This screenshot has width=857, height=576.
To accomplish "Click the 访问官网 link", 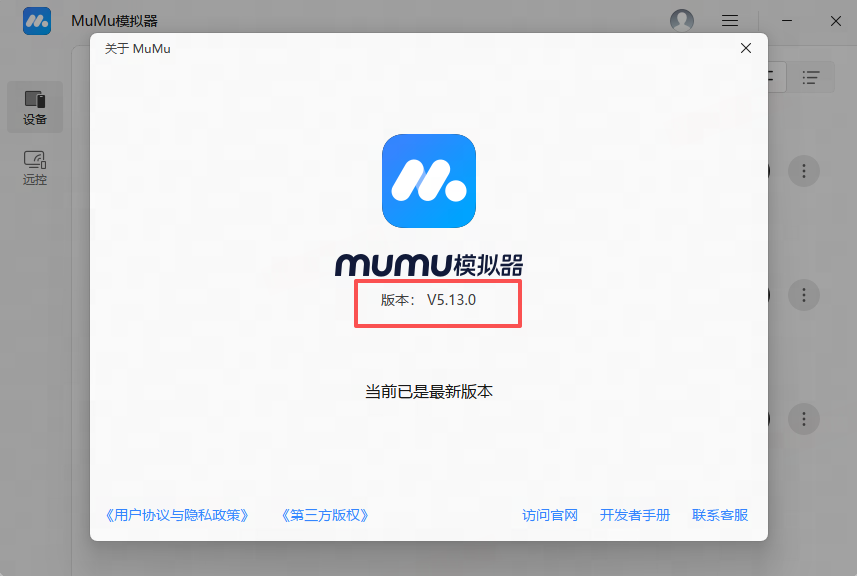I will pyautogui.click(x=550, y=516).
